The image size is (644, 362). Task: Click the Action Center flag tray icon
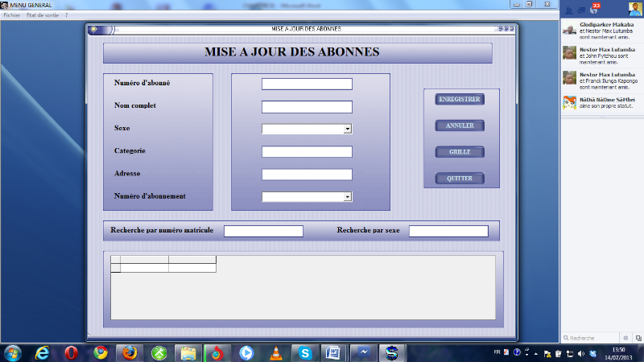pyautogui.click(x=547, y=354)
